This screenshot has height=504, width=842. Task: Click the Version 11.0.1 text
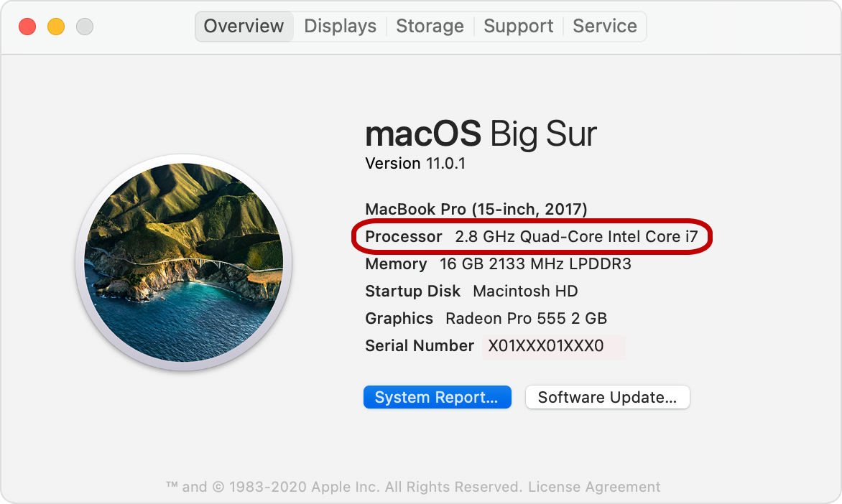pos(415,163)
